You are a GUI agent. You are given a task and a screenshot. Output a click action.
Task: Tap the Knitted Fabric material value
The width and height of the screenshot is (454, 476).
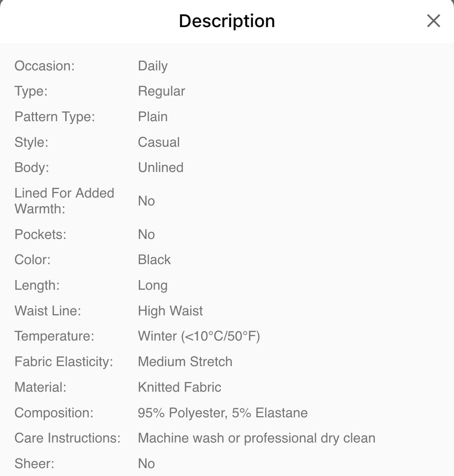point(179,387)
